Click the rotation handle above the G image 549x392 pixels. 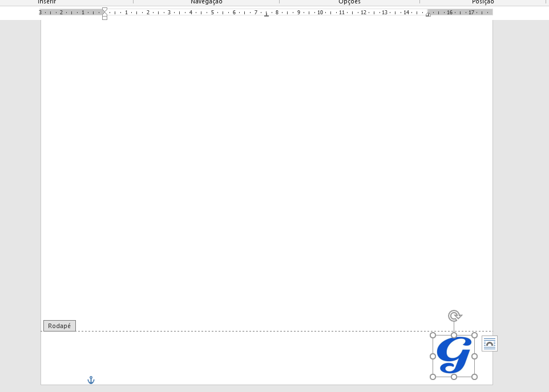(454, 316)
